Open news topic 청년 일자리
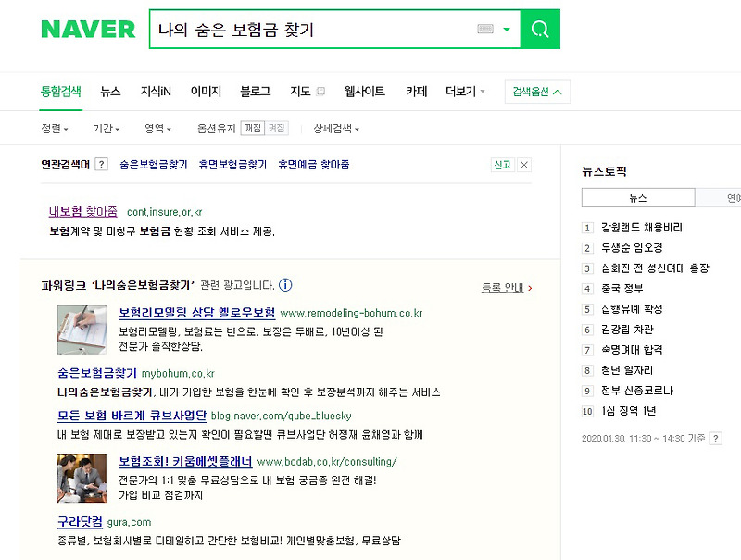The width and height of the screenshot is (741, 560). coord(627,369)
